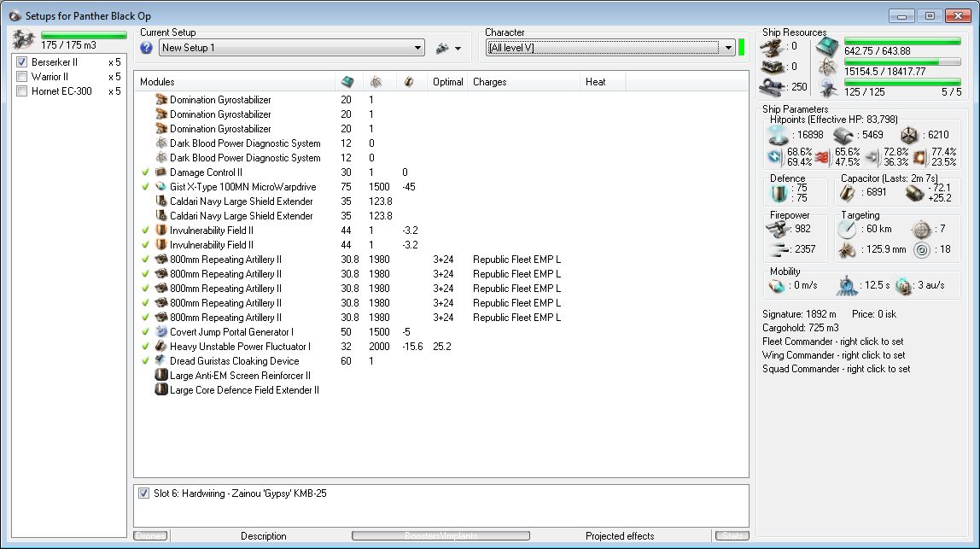Click the scan resolution icon showing 125.9 mm
The width and height of the screenshot is (980, 549).
[847, 250]
